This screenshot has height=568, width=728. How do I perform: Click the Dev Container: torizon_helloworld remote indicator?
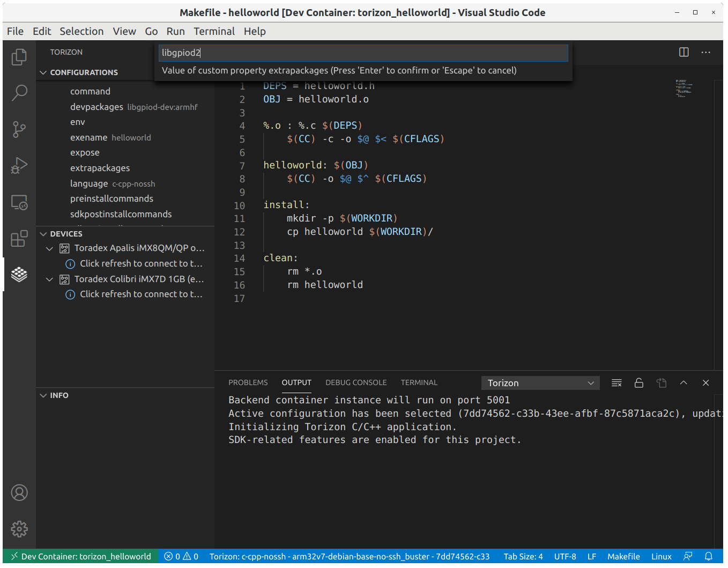81,556
